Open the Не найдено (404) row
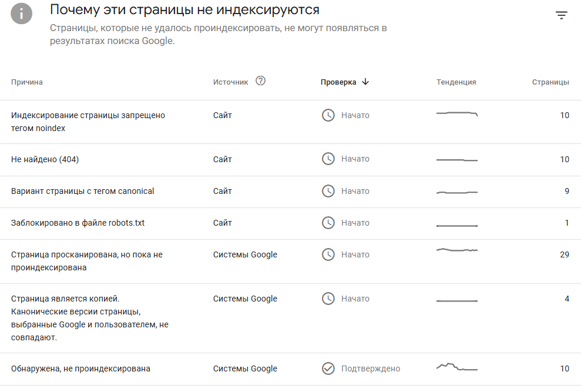 [x=290, y=159]
